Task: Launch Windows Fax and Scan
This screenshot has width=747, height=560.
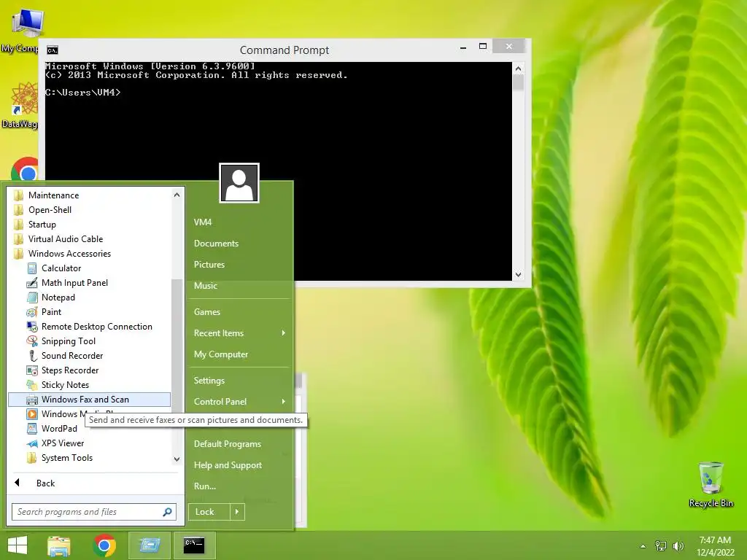Action: (x=89, y=400)
